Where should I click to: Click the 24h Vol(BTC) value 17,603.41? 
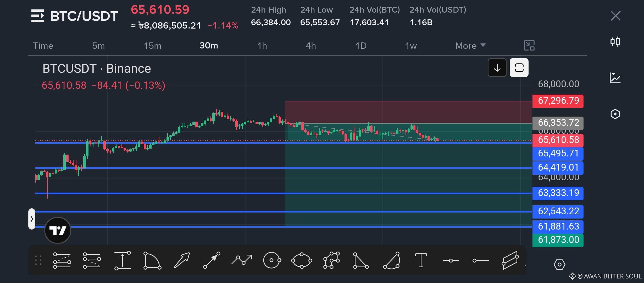(369, 22)
